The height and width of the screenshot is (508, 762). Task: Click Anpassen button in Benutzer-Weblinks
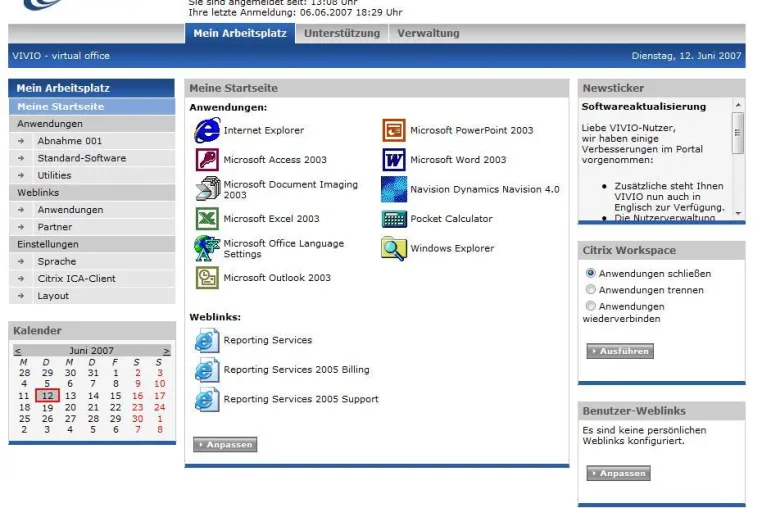tap(619, 473)
